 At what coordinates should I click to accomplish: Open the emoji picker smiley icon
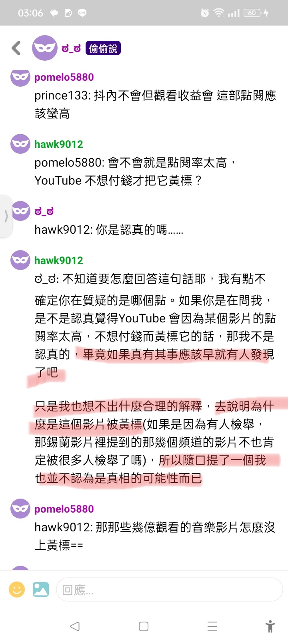[x=17, y=589]
